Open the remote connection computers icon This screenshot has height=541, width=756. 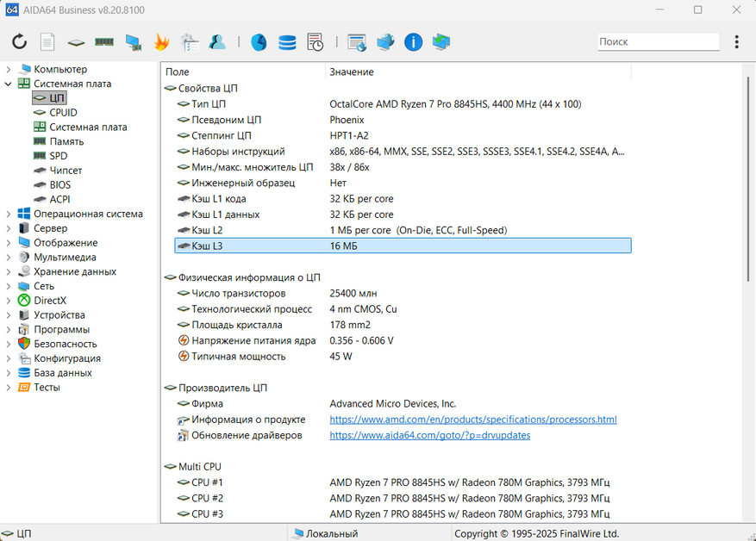tap(385, 42)
